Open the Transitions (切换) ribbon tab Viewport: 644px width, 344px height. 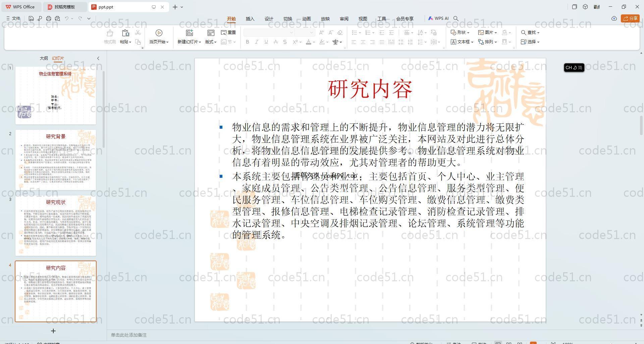click(288, 19)
